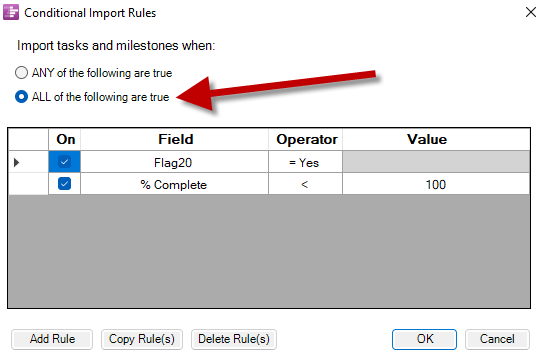This screenshot has height=361, width=537.
Task: Click the grayed Value cell for Flag20
Action: [436, 162]
